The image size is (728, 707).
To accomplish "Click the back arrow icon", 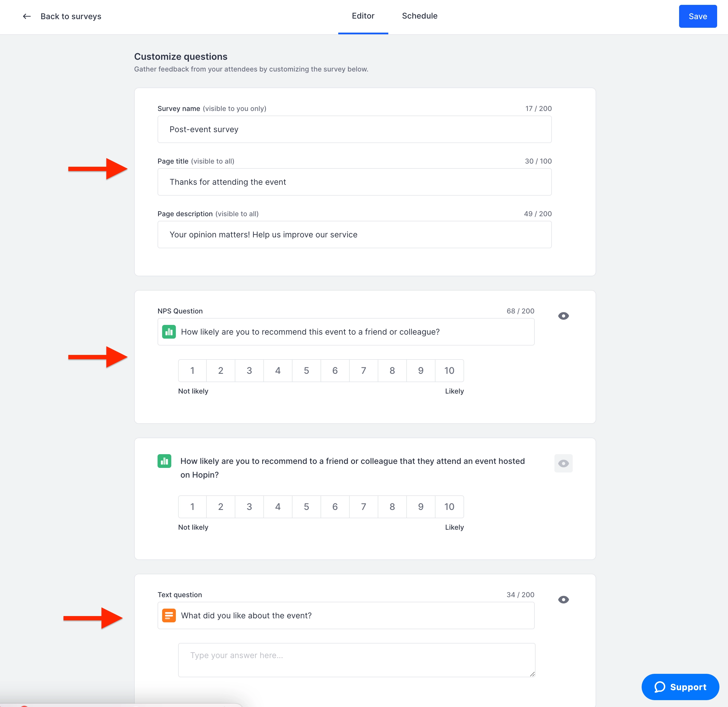I will click(27, 16).
